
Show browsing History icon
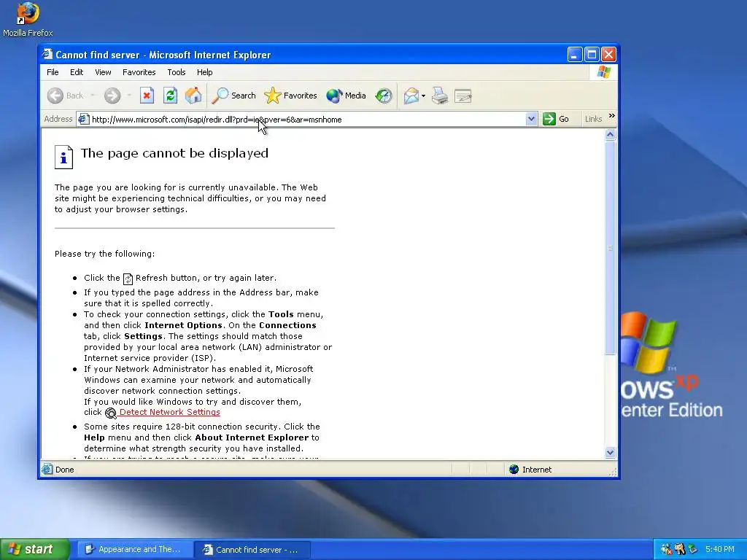pos(384,96)
